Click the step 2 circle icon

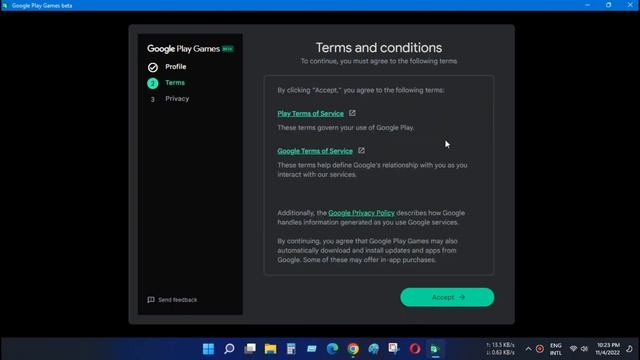[153, 83]
